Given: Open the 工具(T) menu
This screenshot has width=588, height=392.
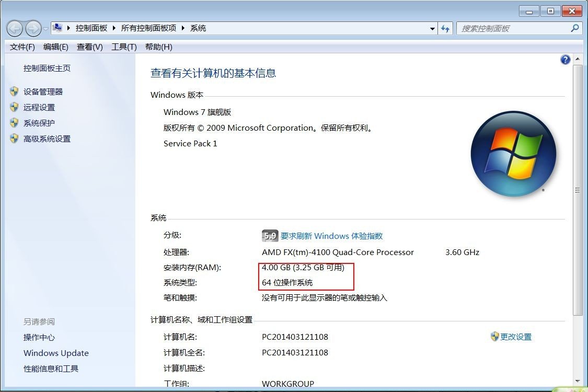Looking at the screenshot, I should pyautogui.click(x=124, y=47).
